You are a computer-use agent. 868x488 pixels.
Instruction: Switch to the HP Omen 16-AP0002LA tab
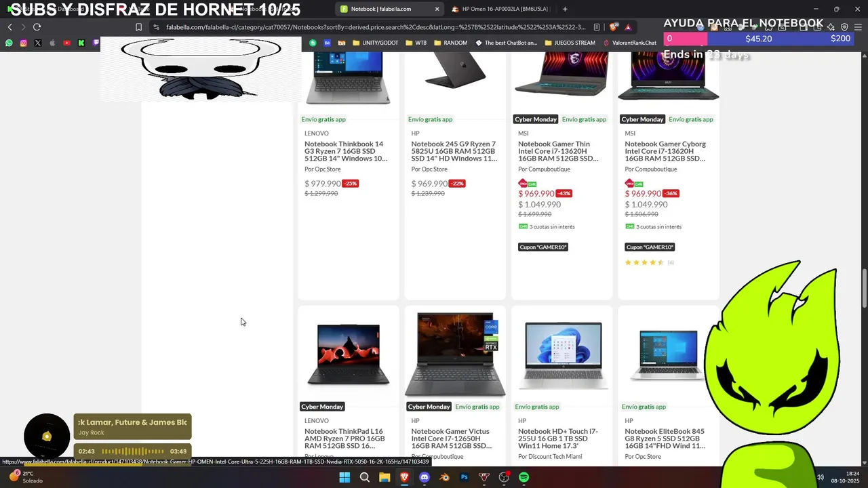coord(500,9)
